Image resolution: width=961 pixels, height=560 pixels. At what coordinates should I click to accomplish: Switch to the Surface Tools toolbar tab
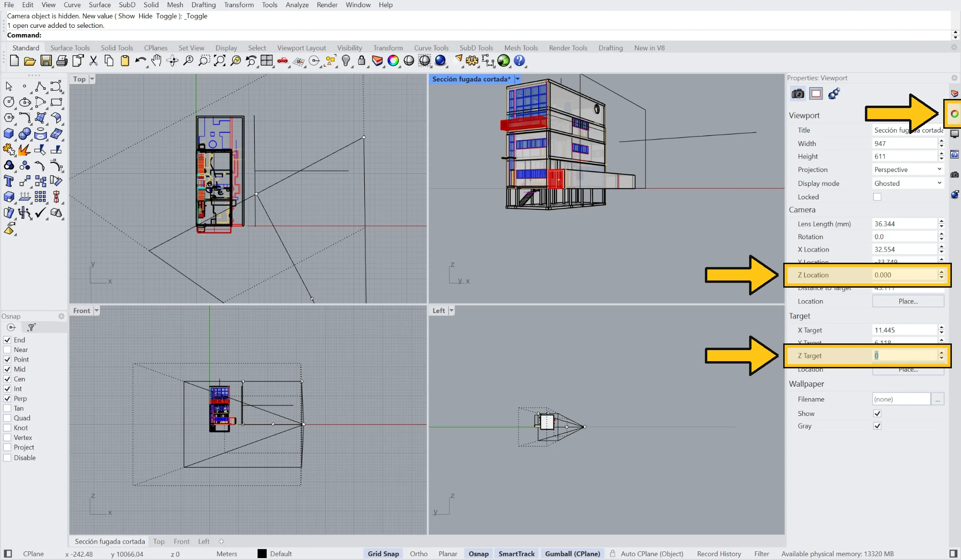pos(70,48)
